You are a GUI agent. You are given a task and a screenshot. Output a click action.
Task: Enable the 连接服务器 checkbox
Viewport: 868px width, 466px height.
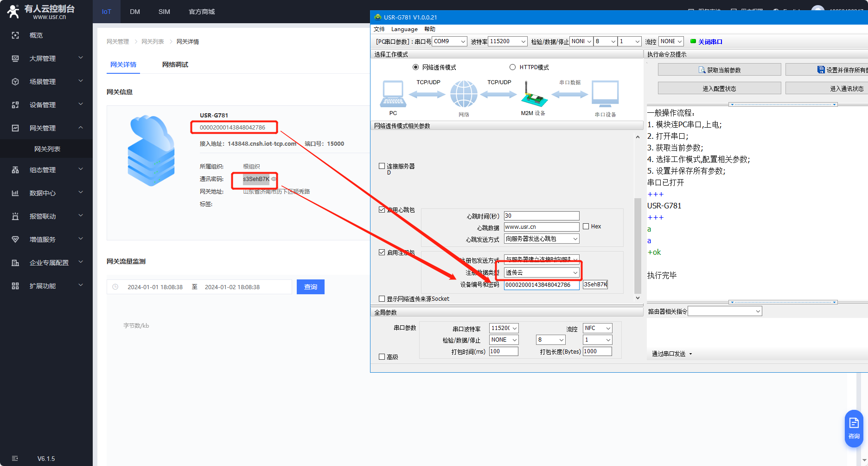coord(382,166)
